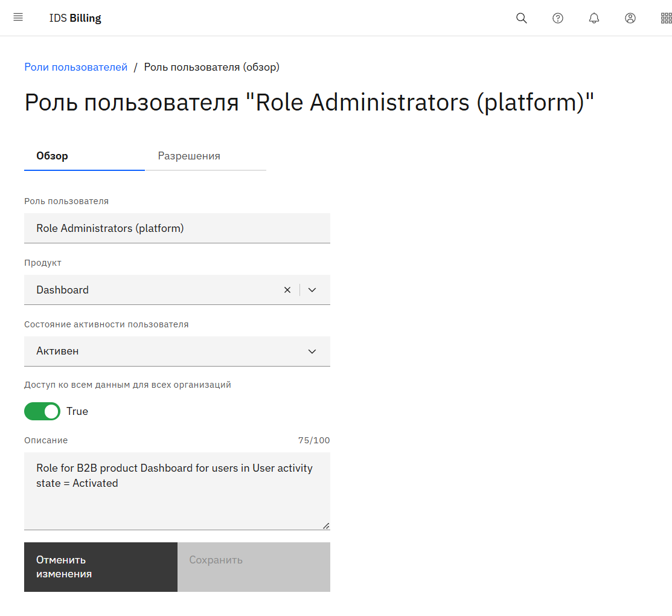Focus the Роль пользователя name field
The height and width of the screenshot is (616, 672).
pos(177,228)
